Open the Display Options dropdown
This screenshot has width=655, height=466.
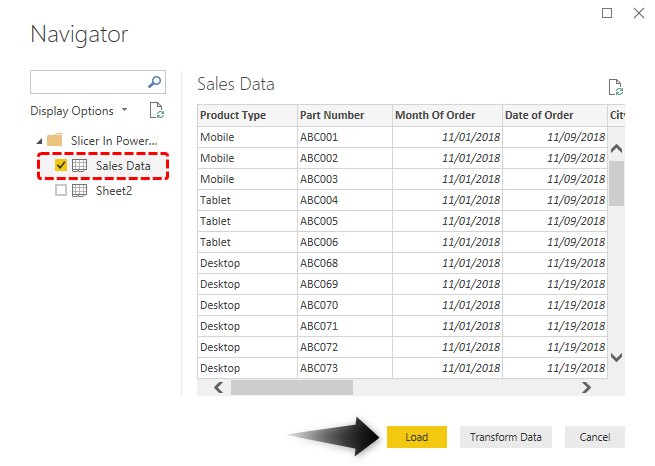(x=79, y=111)
